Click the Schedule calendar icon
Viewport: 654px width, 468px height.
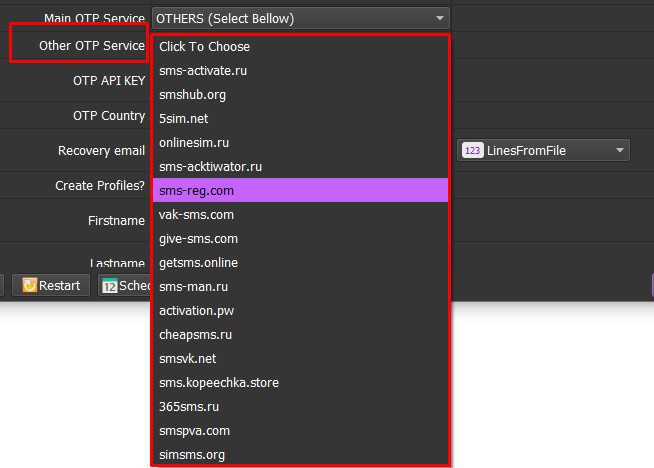110,286
